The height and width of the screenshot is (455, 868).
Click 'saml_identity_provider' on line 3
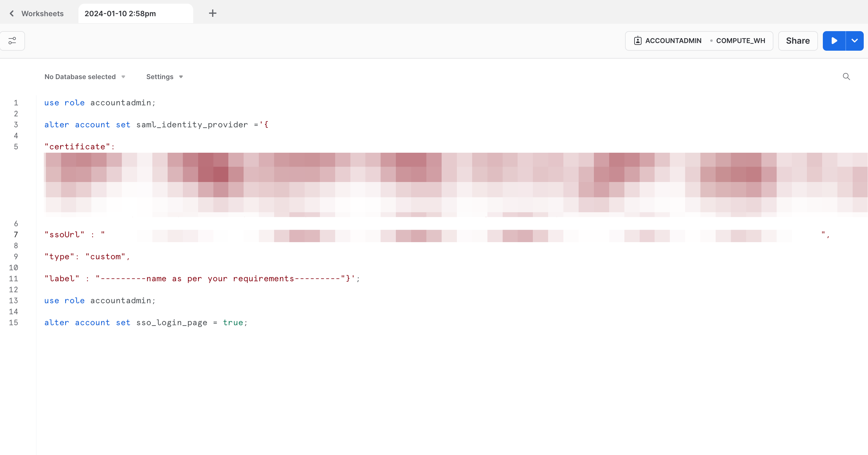192,125
